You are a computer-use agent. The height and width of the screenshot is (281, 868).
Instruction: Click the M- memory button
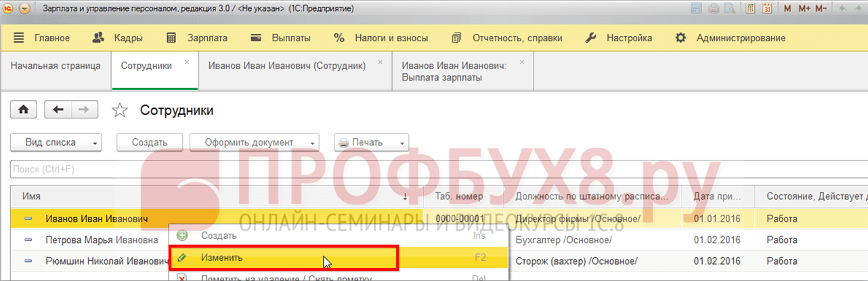point(821,9)
